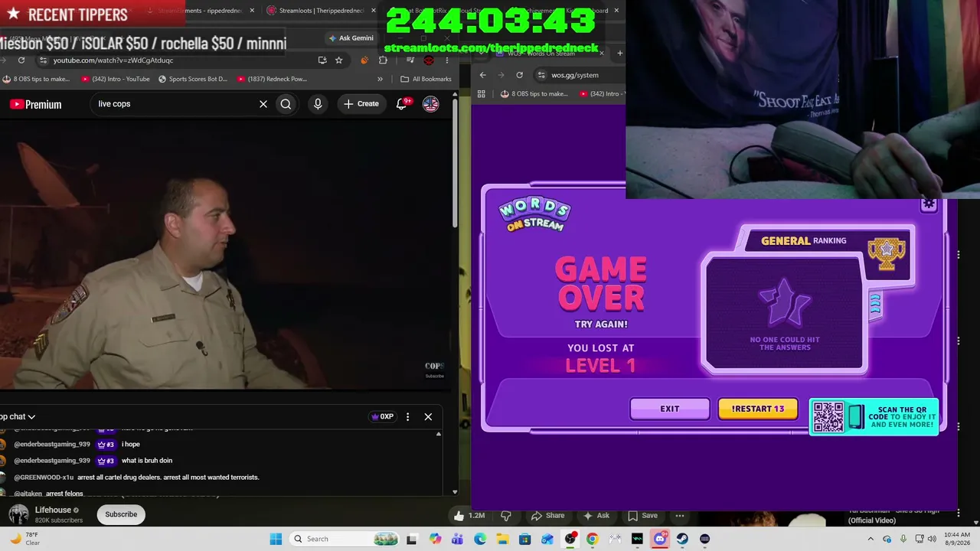Switch to the StreamElements browser tab
The height and width of the screenshot is (551, 980).
click(201, 11)
